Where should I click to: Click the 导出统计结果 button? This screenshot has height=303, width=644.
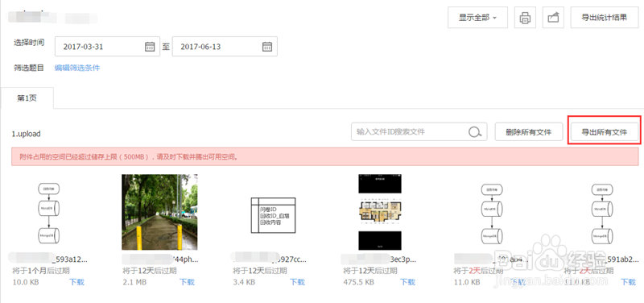[x=605, y=18]
